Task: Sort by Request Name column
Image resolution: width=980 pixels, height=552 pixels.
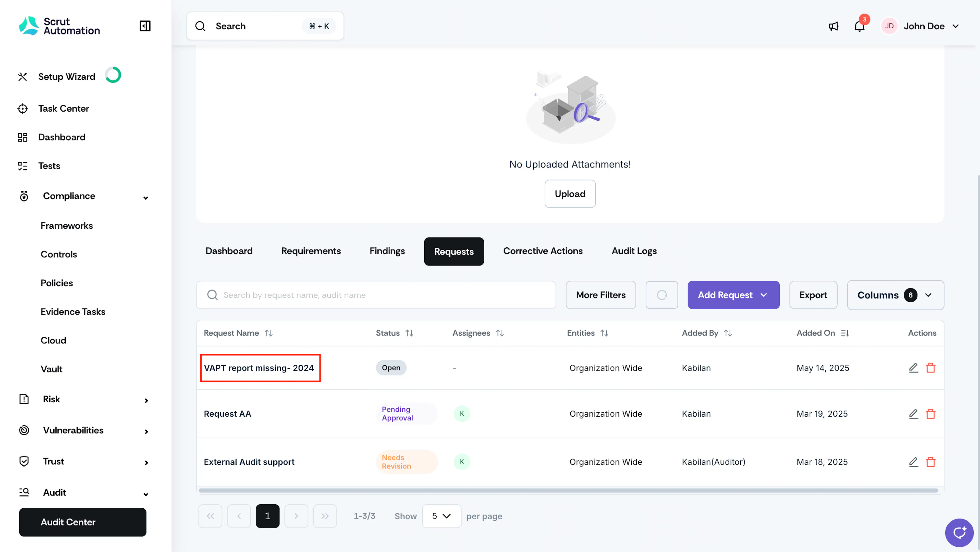Action: 268,333
